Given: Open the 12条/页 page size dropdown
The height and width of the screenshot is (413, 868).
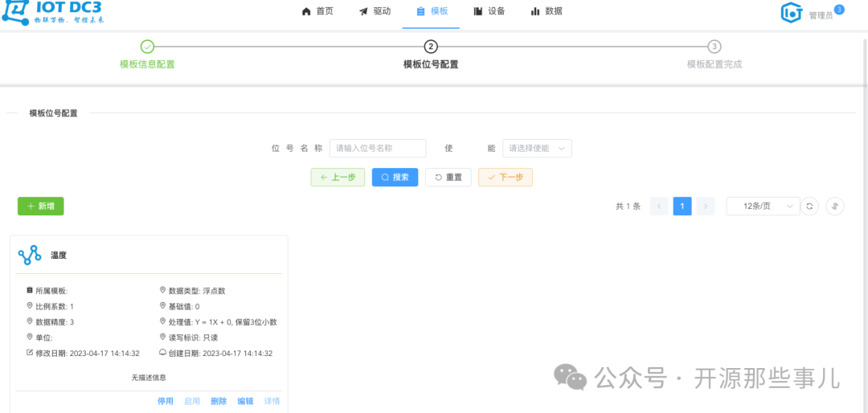Looking at the screenshot, I should [x=764, y=206].
